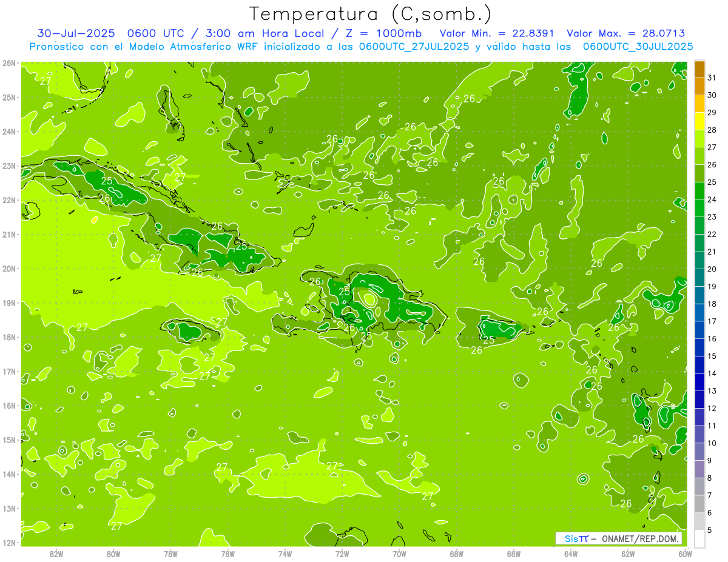728x562 pixels.
Task: Select longitude axis label "82W"
Action: click(x=56, y=554)
